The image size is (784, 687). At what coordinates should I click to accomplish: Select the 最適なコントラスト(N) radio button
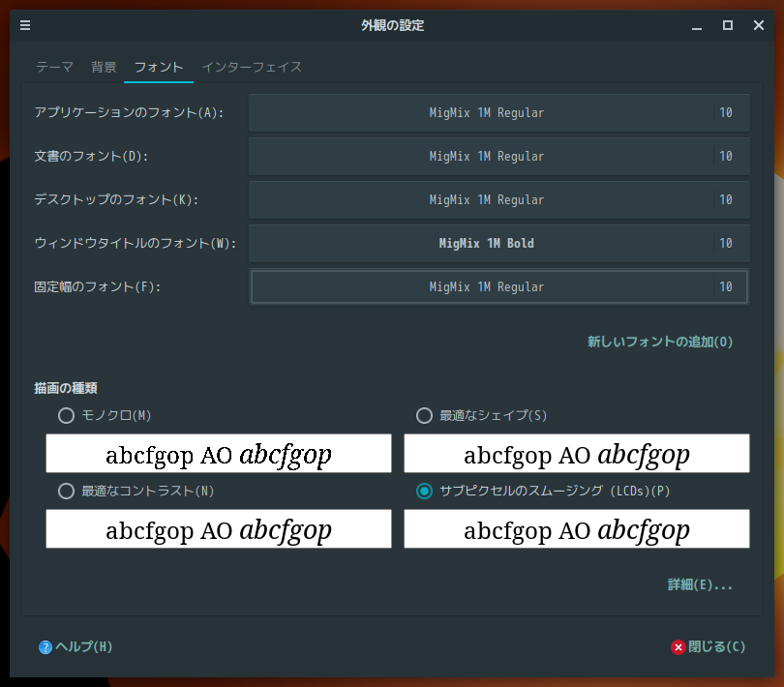[x=66, y=491]
